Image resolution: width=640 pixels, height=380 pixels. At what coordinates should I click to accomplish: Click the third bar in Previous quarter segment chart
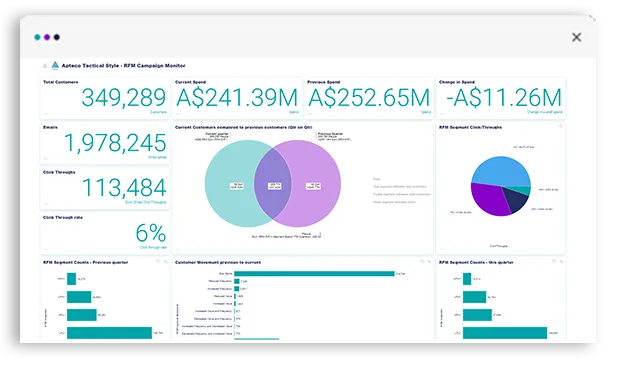click(82, 315)
